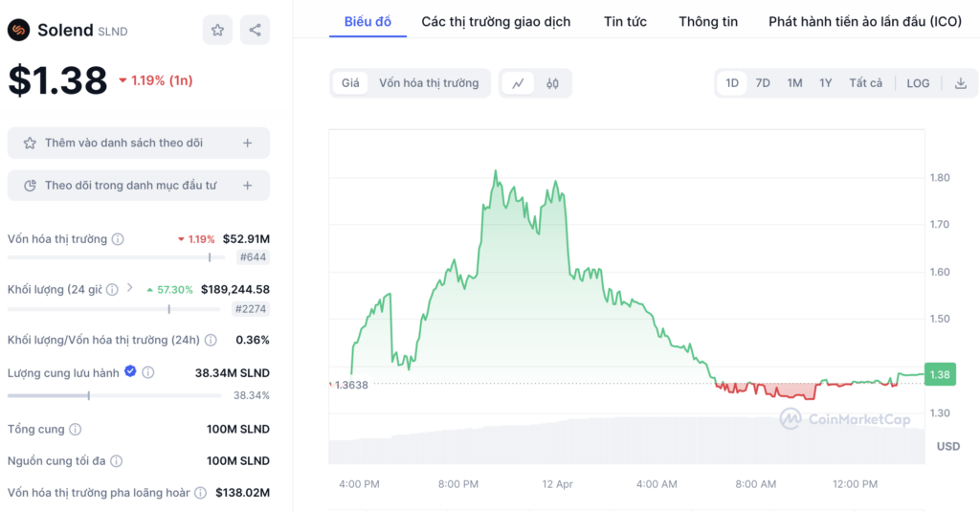This screenshot has height=512, width=980.
Task: Click info icon beside Khối lượng (24 giờ)
Action: pyautogui.click(x=112, y=289)
